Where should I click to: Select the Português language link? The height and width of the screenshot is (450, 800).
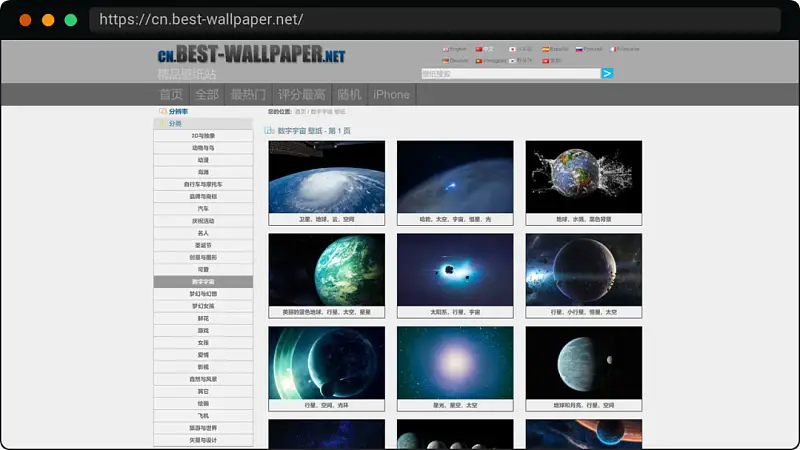pyautogui.click(x=494, y=61)
